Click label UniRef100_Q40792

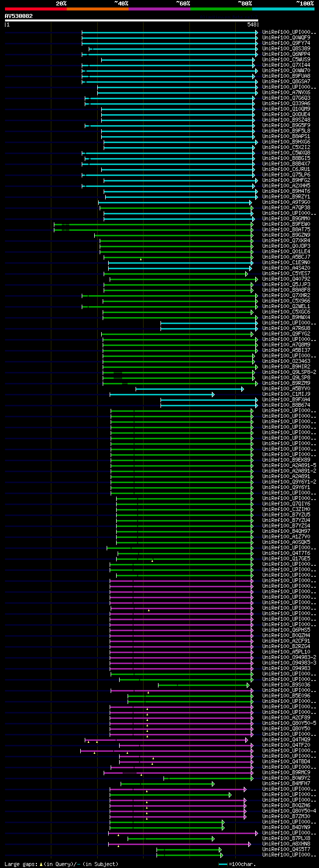[286, 279]
